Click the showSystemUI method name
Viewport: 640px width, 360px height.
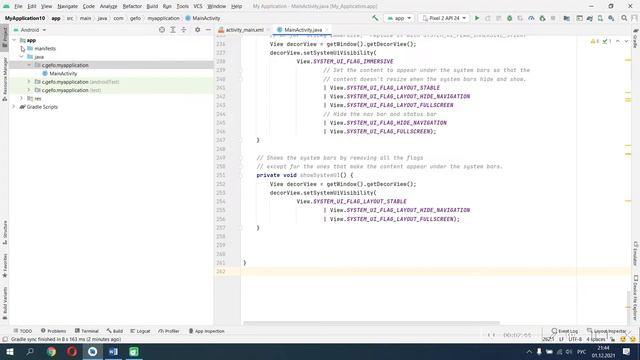(x=320, y=175)
